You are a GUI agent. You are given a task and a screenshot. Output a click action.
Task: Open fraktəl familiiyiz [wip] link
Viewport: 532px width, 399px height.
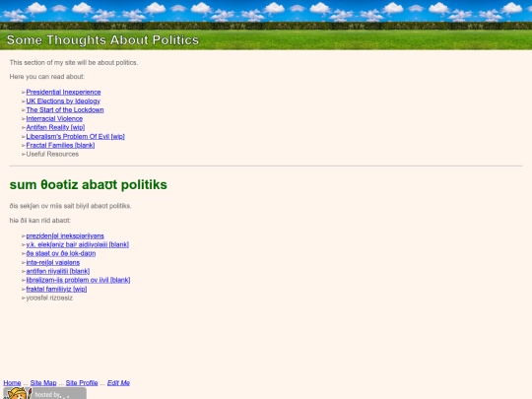[x=56, y=289]
